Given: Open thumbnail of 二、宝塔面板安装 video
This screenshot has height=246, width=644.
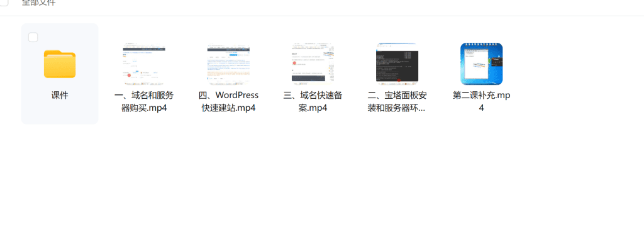Looking at the screenshot, I should (397, 64).
